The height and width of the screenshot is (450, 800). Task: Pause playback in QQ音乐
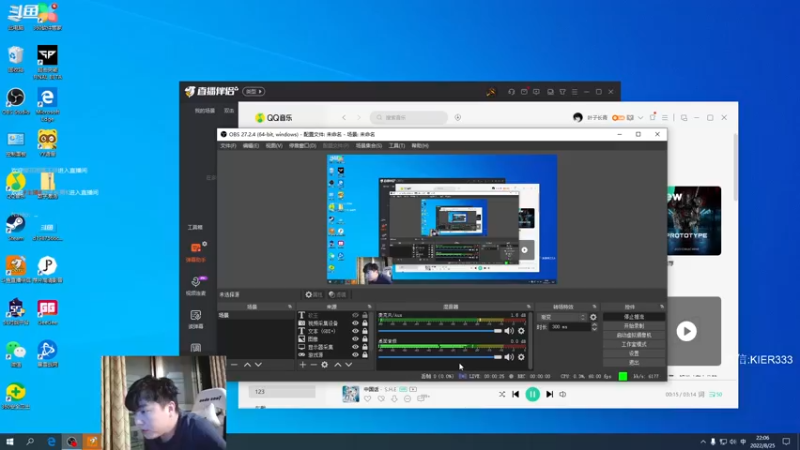533,394
